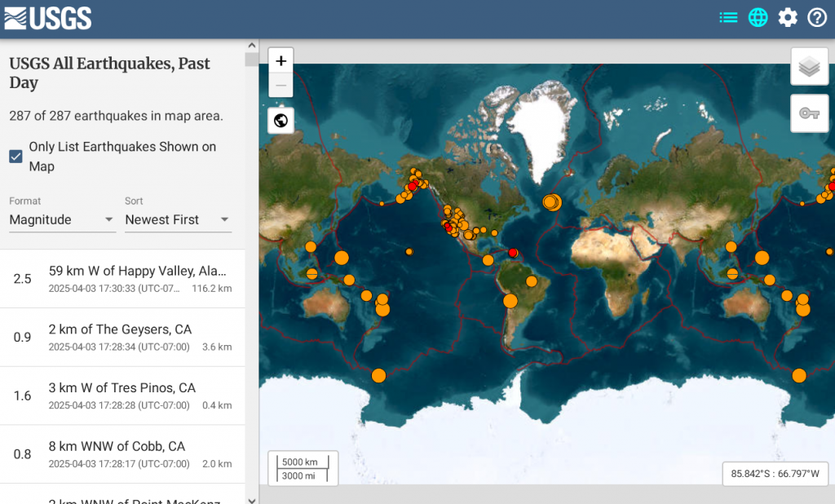Open the map legend key button
Viewport: 835px width, 504px height.
809,113
